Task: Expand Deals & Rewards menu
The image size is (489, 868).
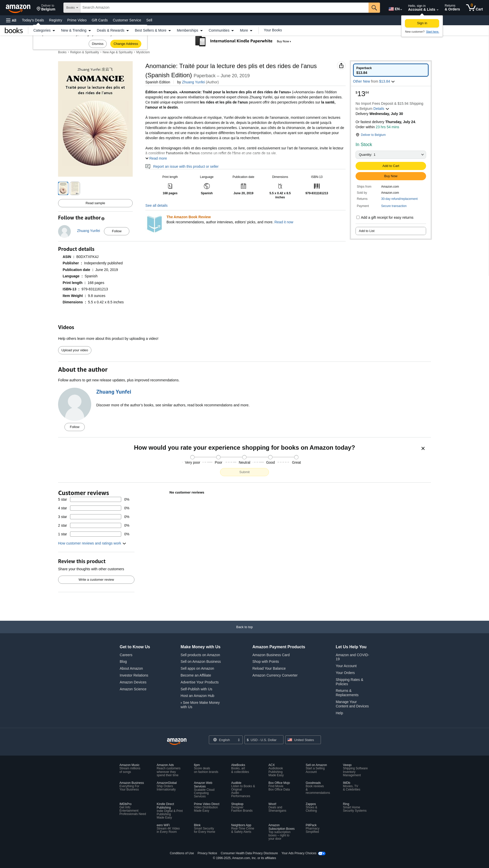Action: coord(113,30)
